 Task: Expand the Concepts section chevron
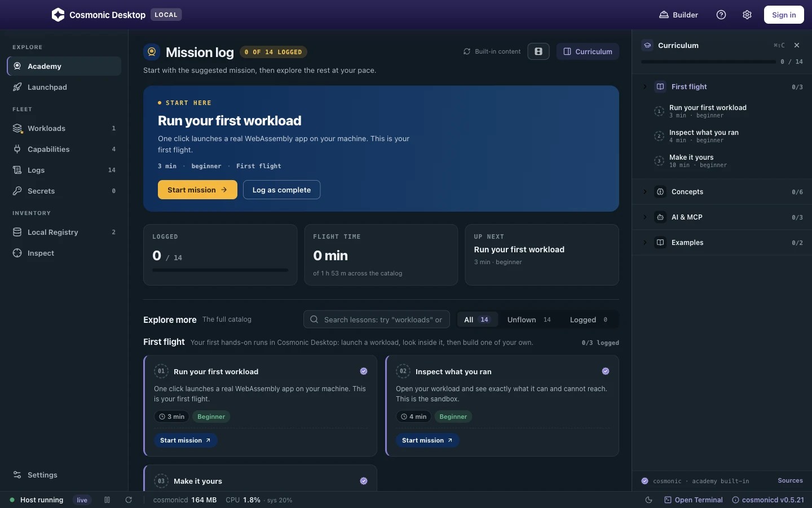click(x=645, y=192)
